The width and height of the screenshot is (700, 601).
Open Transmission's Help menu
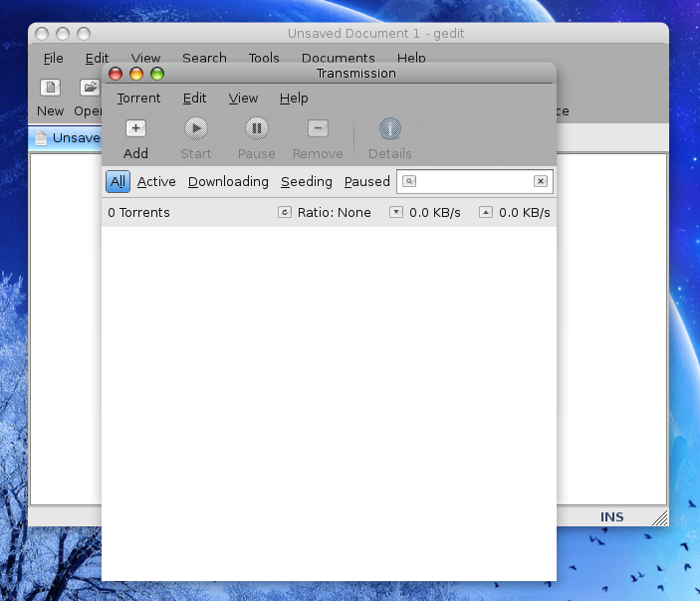(x=294, y=99)
